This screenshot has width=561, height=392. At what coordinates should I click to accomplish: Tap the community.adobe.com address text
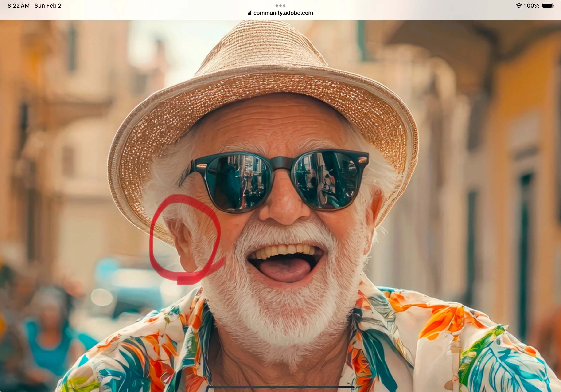(283, 13)
